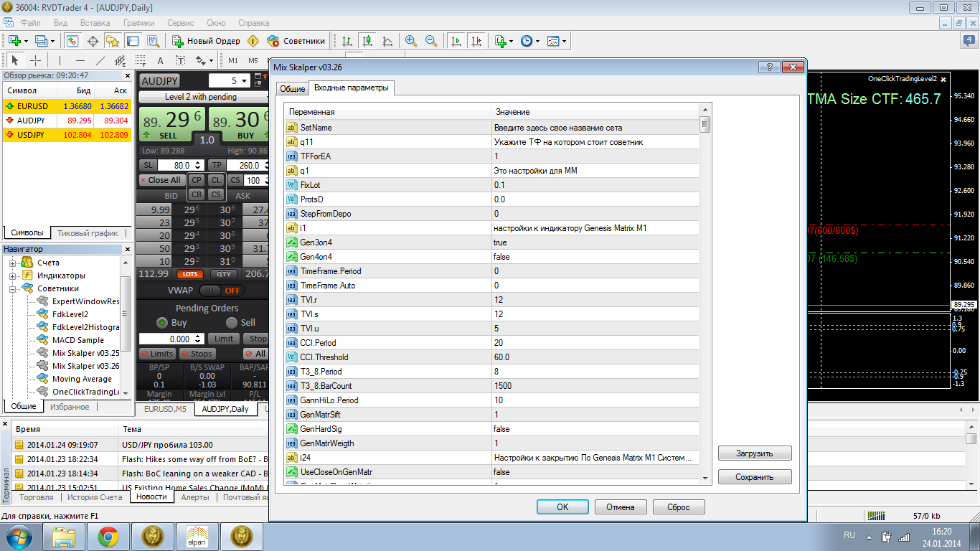Zoom out on the chart
Screen dimensions: 980x551
tap(431, 41)
